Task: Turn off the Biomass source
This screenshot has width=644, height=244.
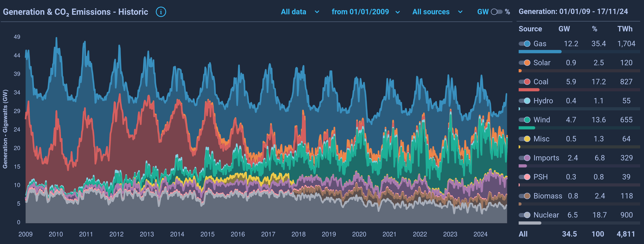Action: (524, 196)
